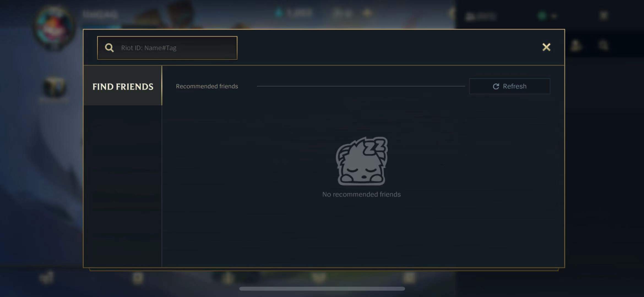Screen dimensions: 644x297
Task: Tap the first bottom navigation icon
Action: click(47, 277)
